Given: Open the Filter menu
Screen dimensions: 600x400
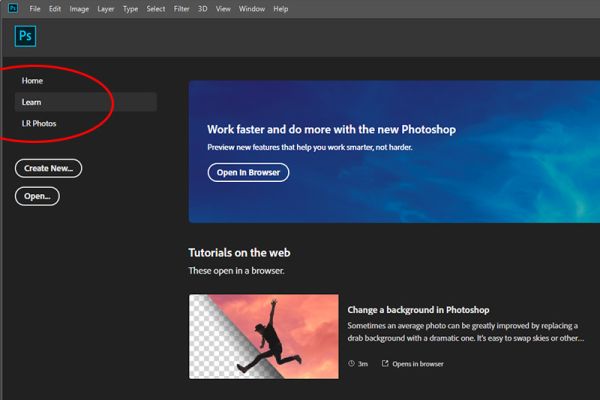Looking at the screenshot, I should click(x=181, y=9).
